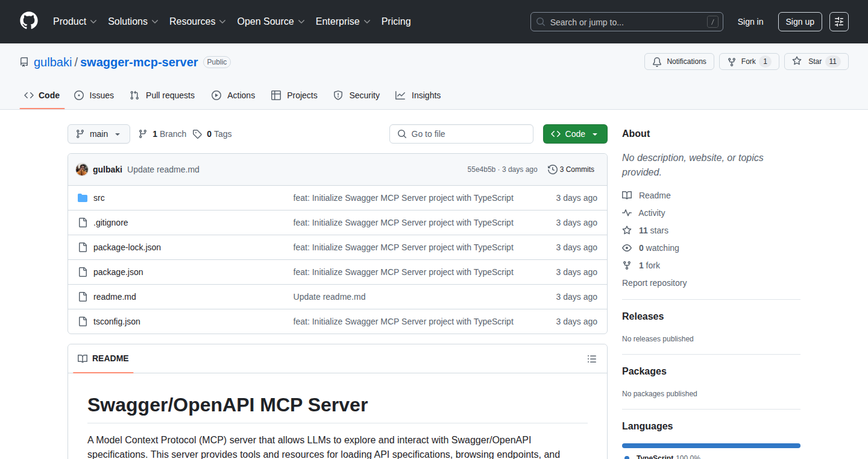Click the Update readme.md message in readme.md row

[x=329, y=297]
